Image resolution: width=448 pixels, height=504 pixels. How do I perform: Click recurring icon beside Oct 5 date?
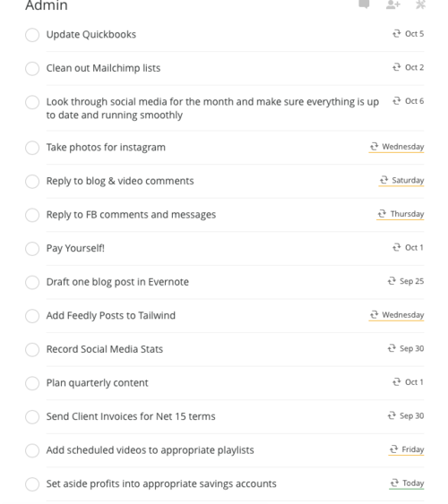coord(397,33)
